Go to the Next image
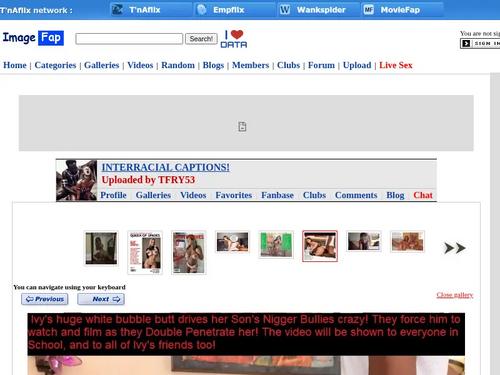Image resolution: width=500 pixels, height=375 pixels. pos(101,299)
